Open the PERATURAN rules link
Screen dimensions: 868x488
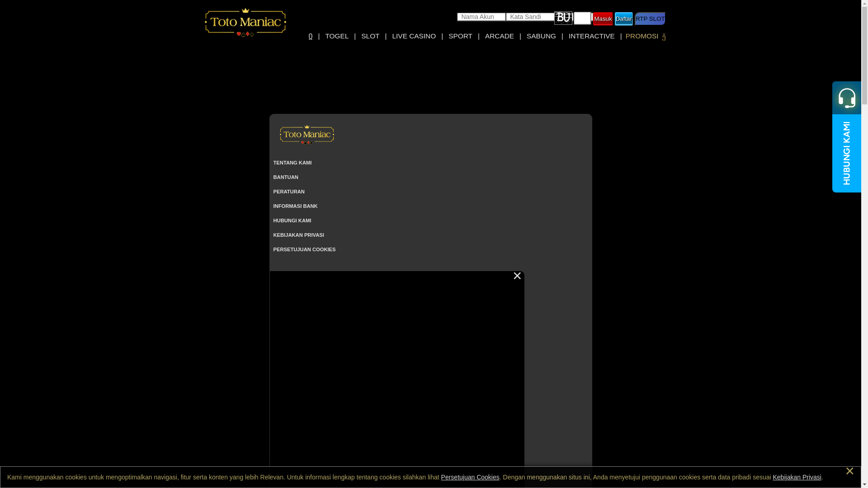(x=288, y=192)
